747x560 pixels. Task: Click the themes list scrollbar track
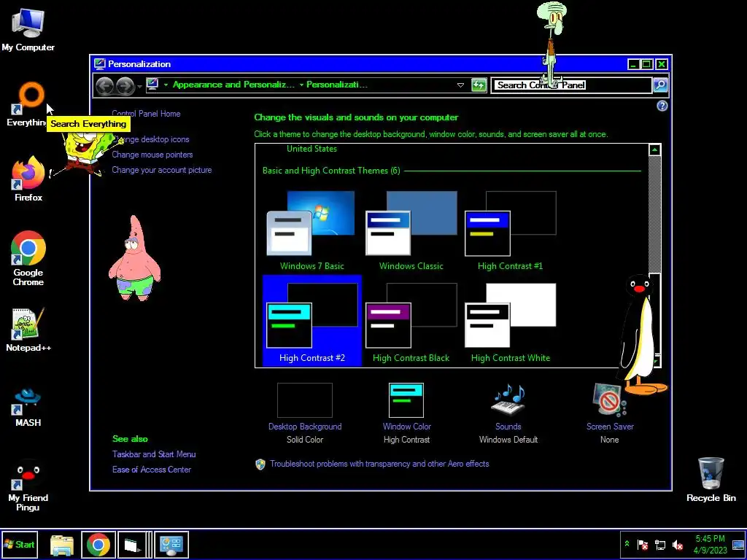tap(654, 214)
